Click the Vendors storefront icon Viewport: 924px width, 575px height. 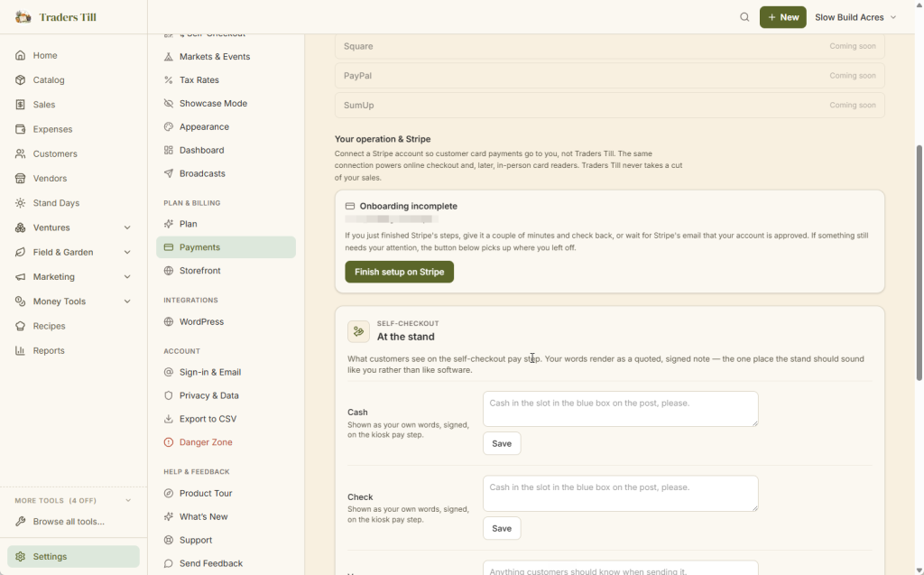[x=21, y=178]
